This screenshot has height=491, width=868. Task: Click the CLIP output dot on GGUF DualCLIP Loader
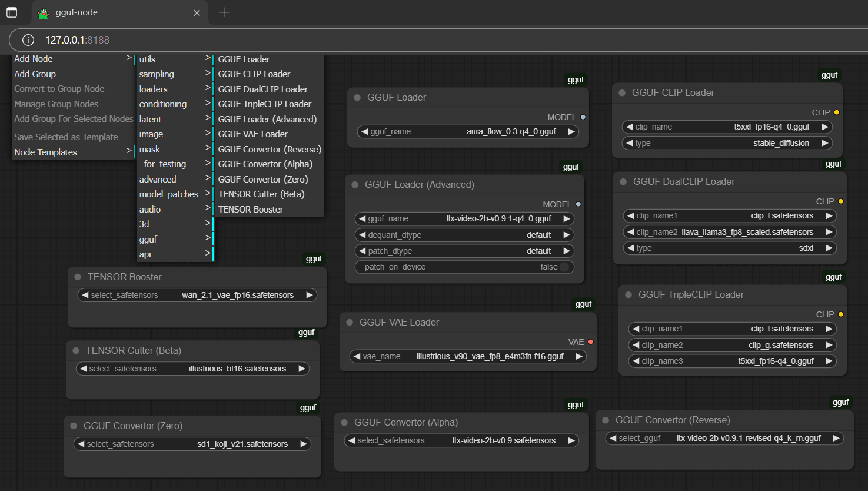(x=841, y=201)
